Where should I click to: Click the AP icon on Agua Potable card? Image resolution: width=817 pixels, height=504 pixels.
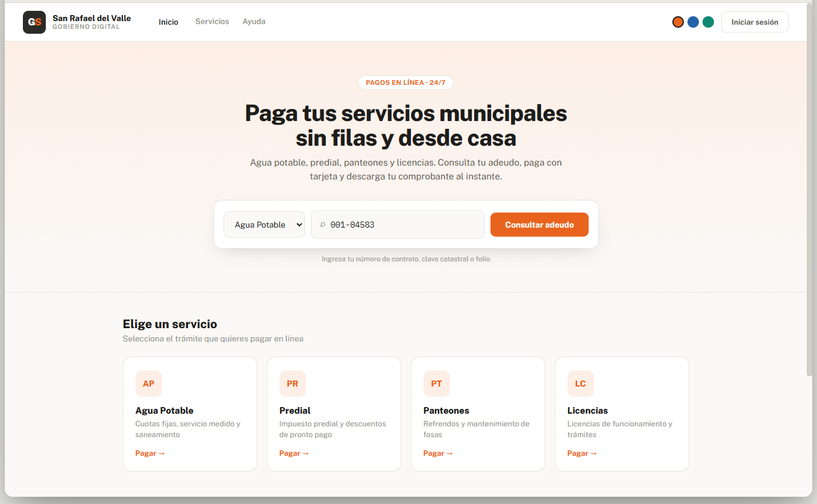149,384
